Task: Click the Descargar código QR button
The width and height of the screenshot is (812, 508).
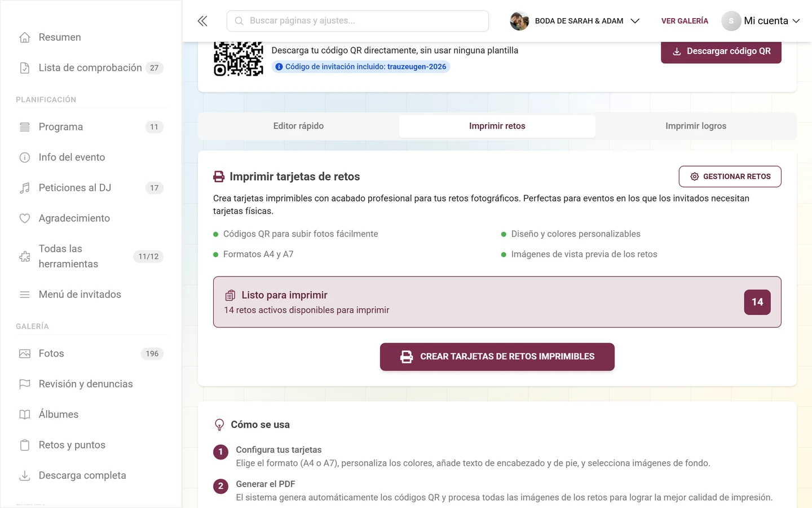Action: click(721, 51)
